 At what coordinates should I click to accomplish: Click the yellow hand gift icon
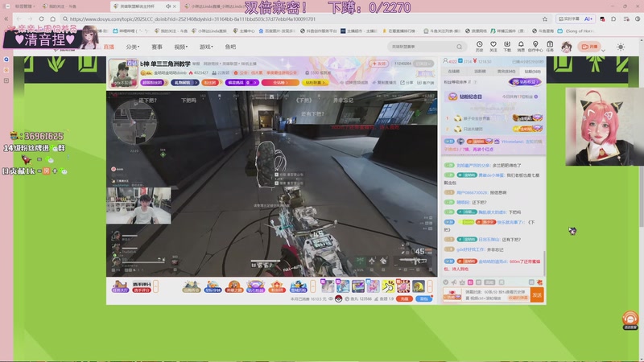388,286
